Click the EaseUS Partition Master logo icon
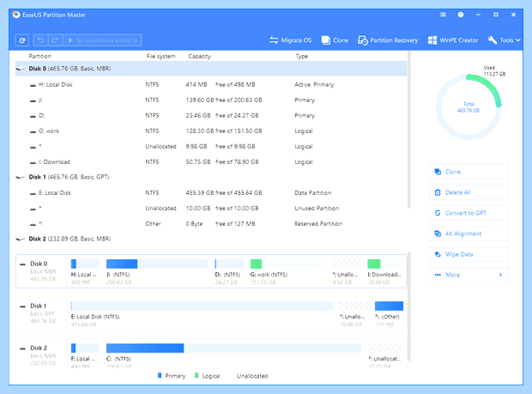The height and width of the screenshot is (394, 532). pos(16,15)
